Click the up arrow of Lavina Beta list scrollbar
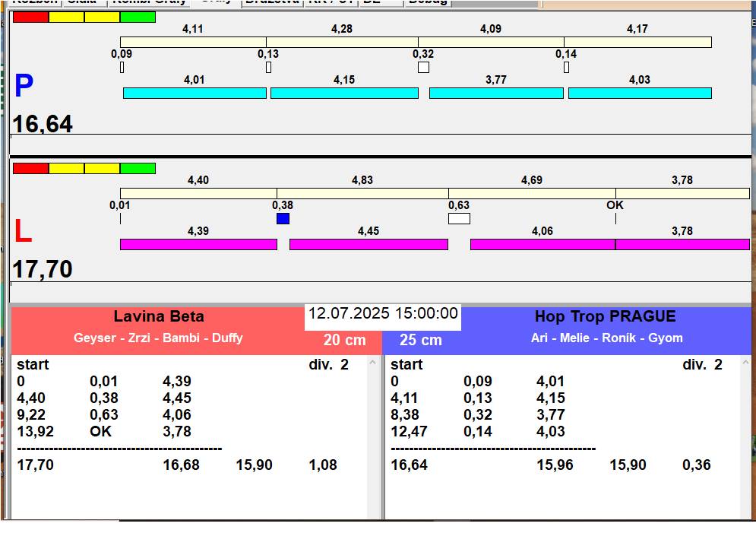 (373, 362)
